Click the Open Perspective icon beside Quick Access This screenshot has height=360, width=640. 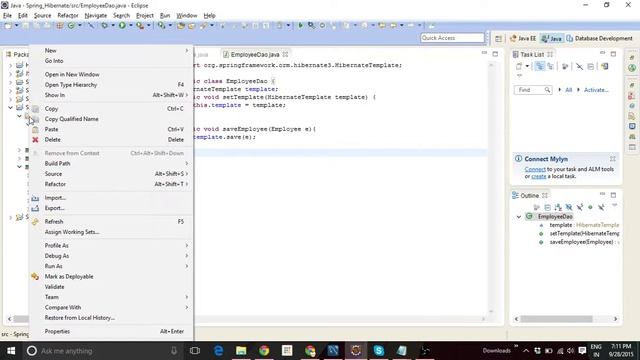(498, 38)
